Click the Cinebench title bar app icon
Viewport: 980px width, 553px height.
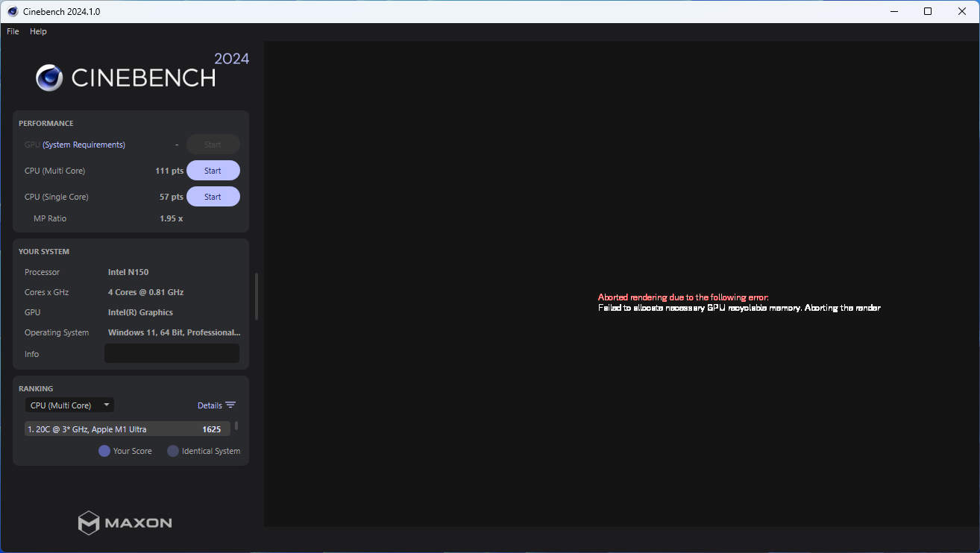[x=13, y=11]
